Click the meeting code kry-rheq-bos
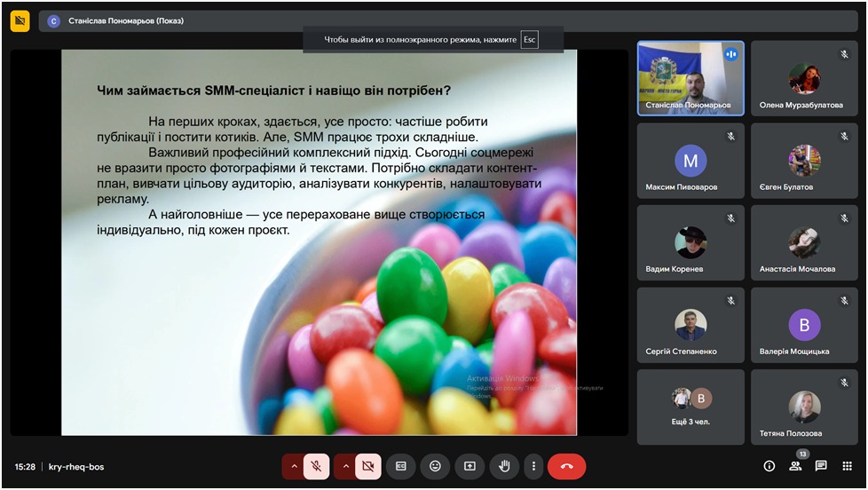This screenshot has width=868, height=490. tap(76, 467)
